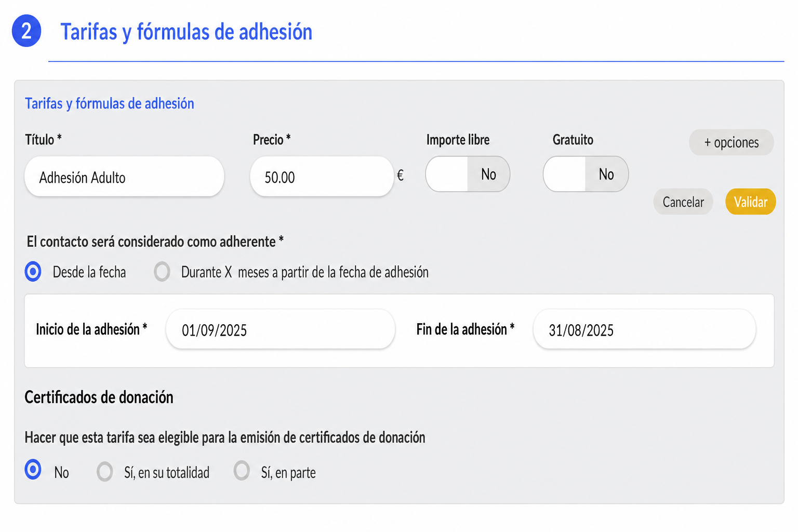Toggle the Importe libre switch
The height and width of the screenshot is (532, 798).
point(468,174)
